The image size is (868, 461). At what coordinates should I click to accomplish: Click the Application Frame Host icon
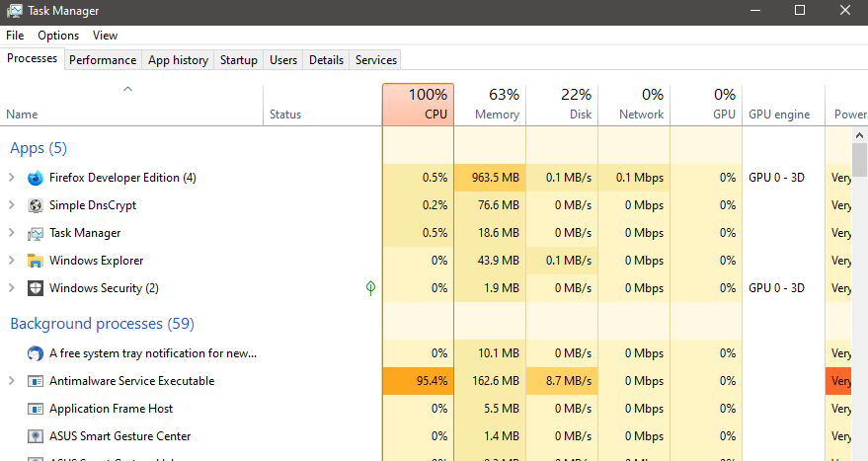36,409
